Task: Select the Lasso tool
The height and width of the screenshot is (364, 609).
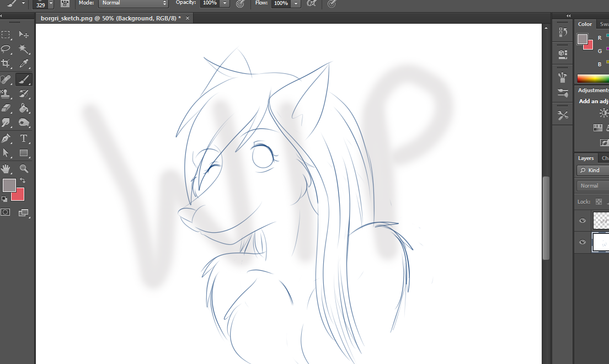Action: (x=6, y=49)
